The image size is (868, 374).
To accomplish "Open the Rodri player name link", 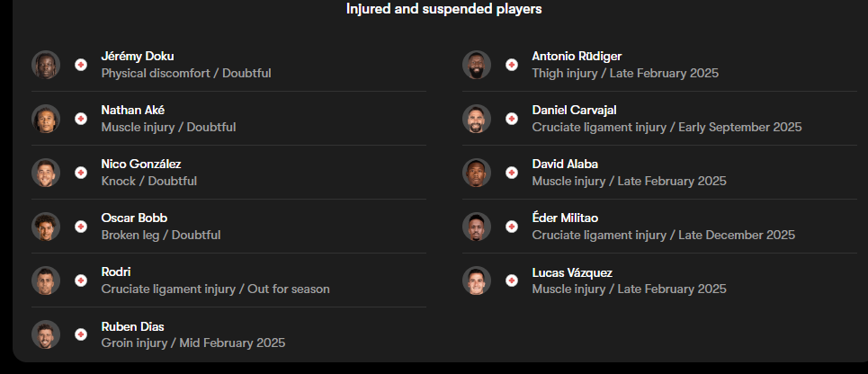I will coord(116,272).
